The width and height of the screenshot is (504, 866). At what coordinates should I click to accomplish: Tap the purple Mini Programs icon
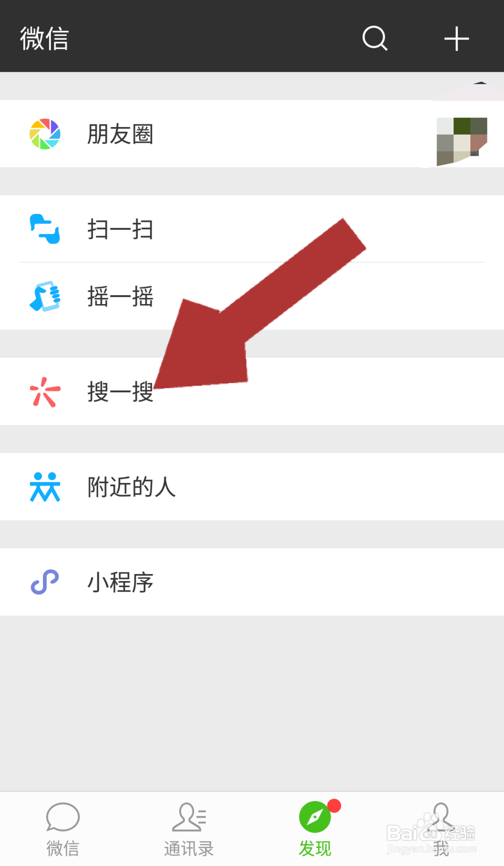45,582
